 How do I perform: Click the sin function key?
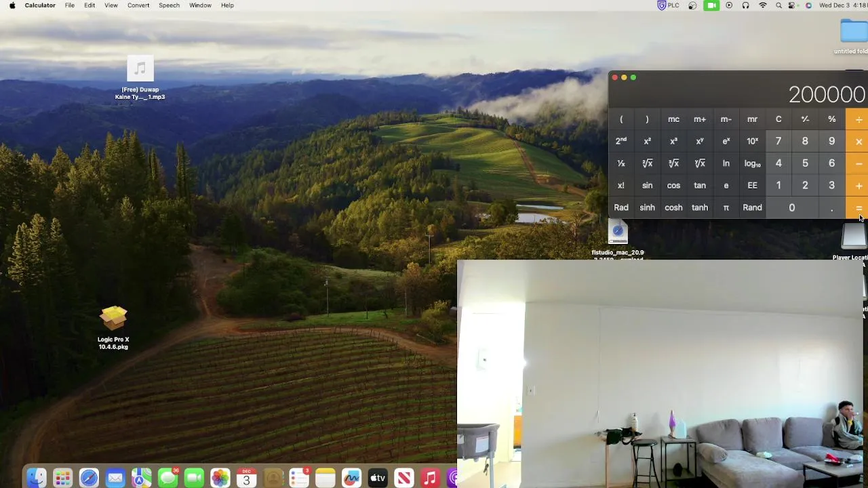click(x=647, y=186)
